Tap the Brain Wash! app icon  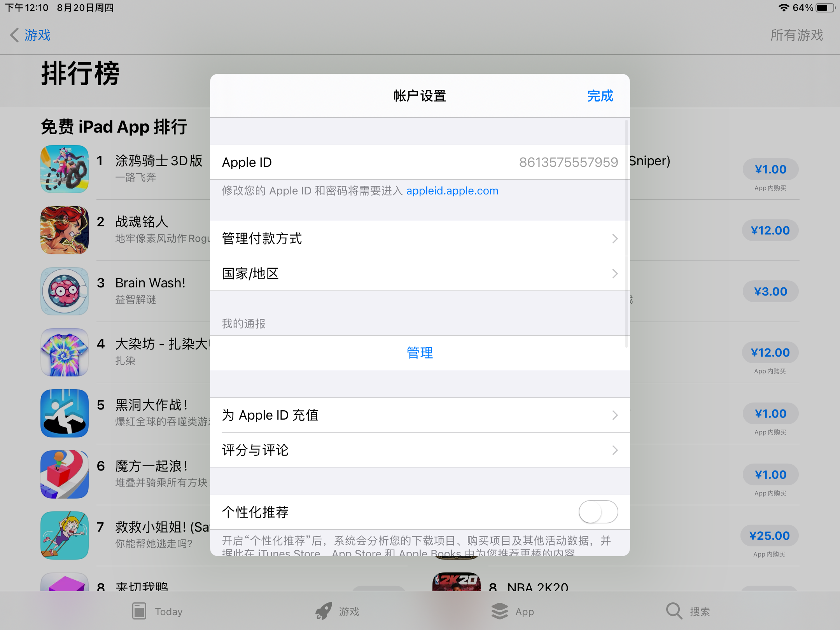click(65, 291)
